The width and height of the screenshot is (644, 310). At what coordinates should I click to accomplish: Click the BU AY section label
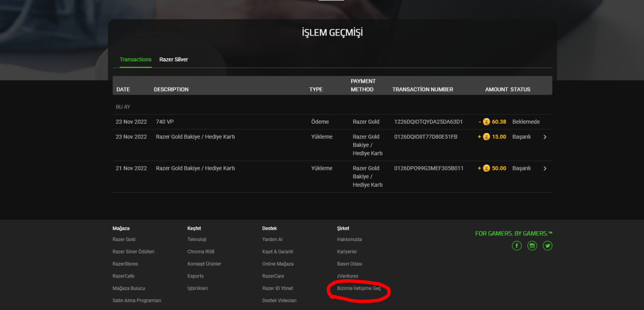(123, 107)
